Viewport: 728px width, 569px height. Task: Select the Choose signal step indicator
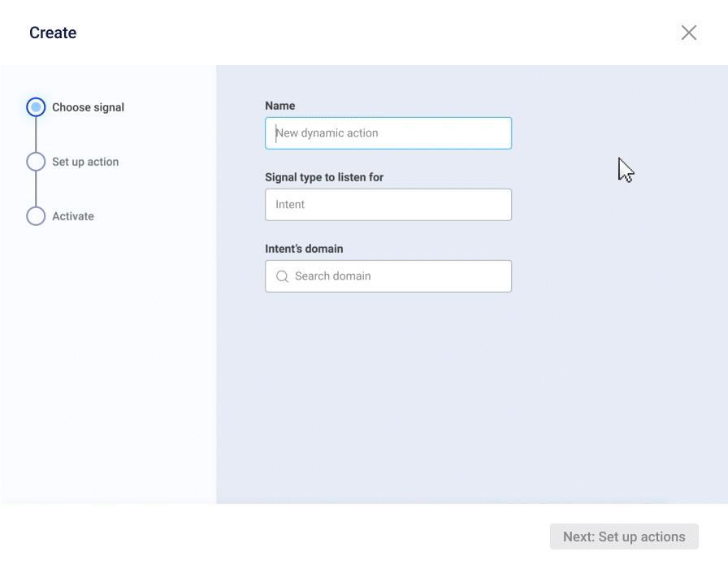(x=36, y=107)
